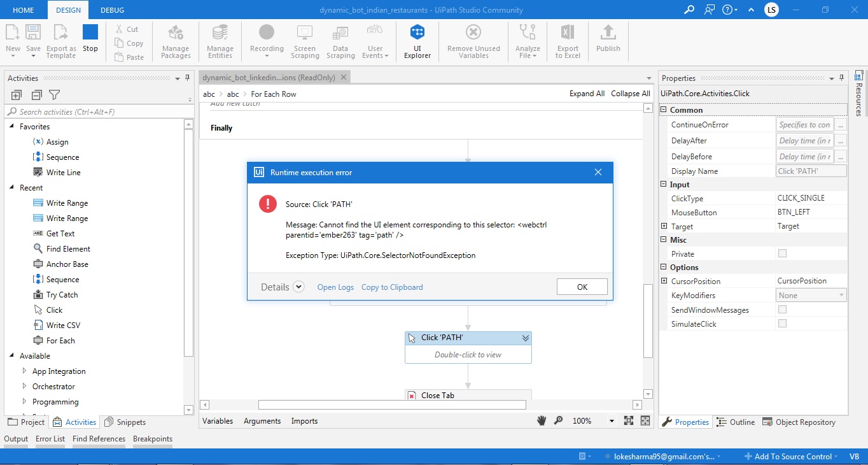Viewport: 868px width, 465px height.
Task: Check the SendWindowMessages option
Action: click(x=782, y=310)
